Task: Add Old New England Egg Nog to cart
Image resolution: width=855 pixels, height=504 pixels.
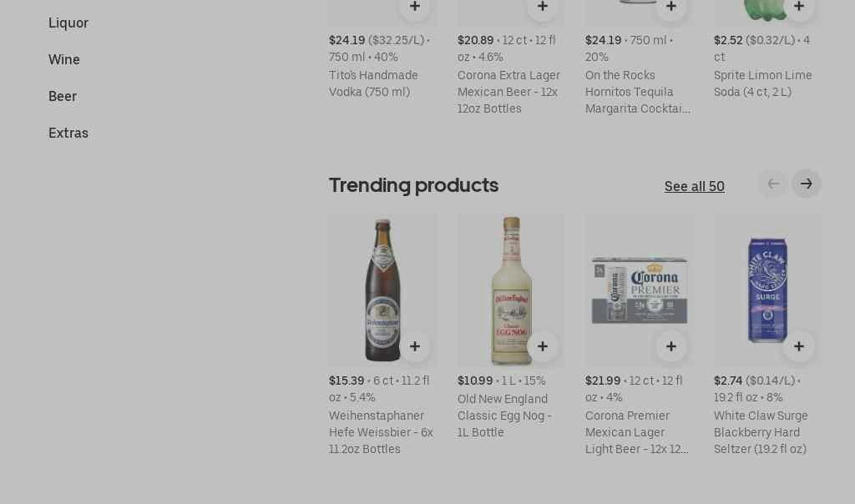Action: pyautogui.click(x=543, y=346)
